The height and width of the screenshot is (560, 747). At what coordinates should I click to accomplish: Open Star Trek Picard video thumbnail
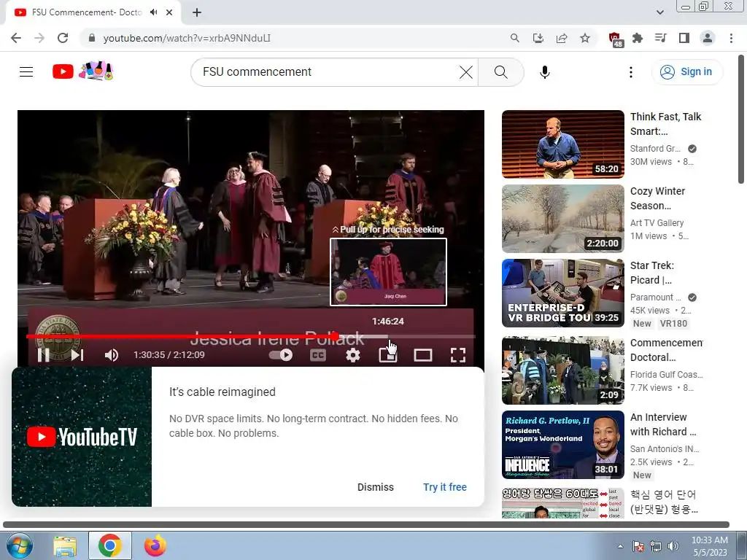coord(563,293)
